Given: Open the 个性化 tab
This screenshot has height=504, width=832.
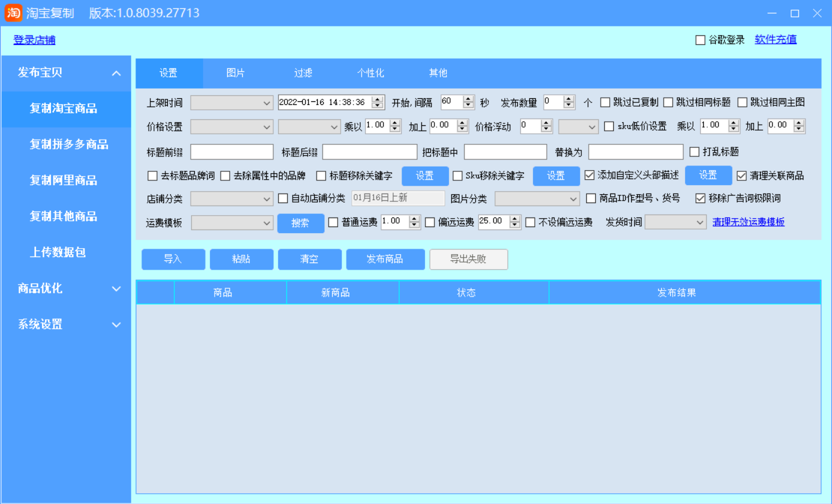Looking at the screenshot, I should tap(370, 73).
